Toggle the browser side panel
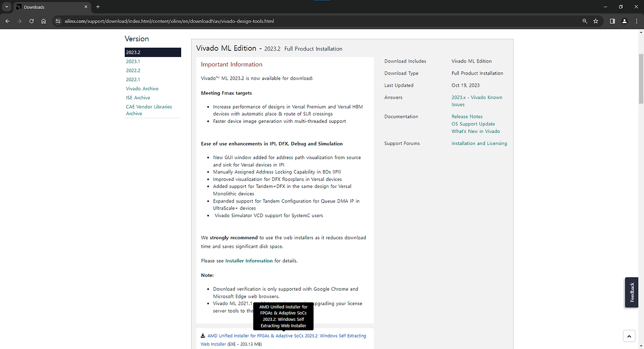This screenshot has height=349, width=644. (612, 21)
